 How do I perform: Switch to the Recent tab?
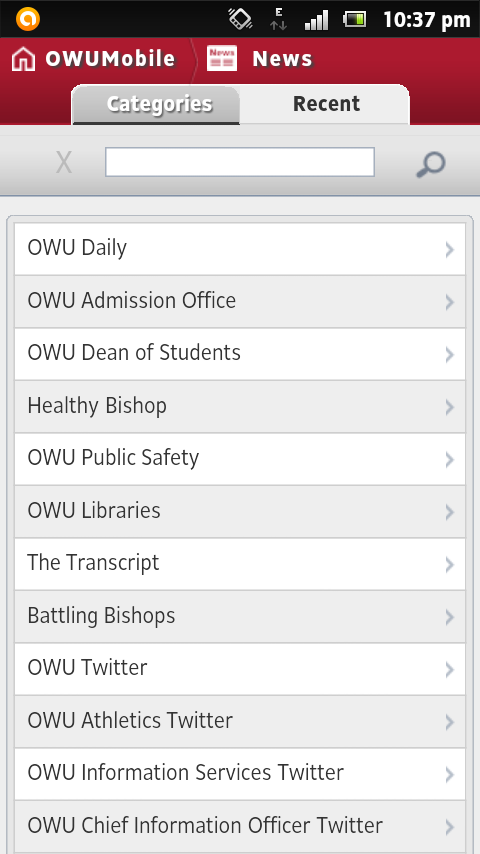click(x=325, y=104)
